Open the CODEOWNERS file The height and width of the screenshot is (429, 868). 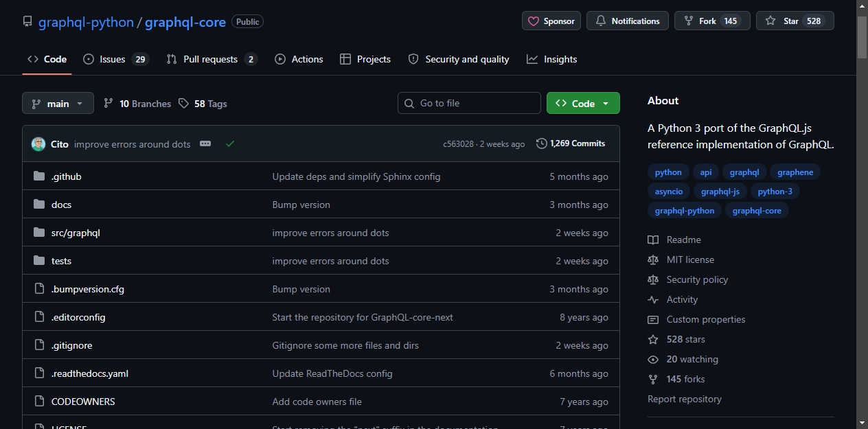(x=83, y=402)
